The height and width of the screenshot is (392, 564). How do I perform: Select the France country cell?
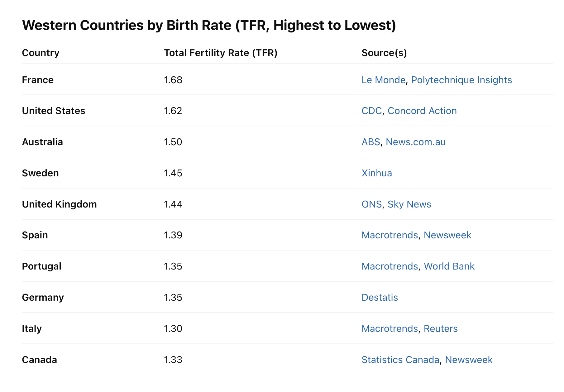(38, 80)
